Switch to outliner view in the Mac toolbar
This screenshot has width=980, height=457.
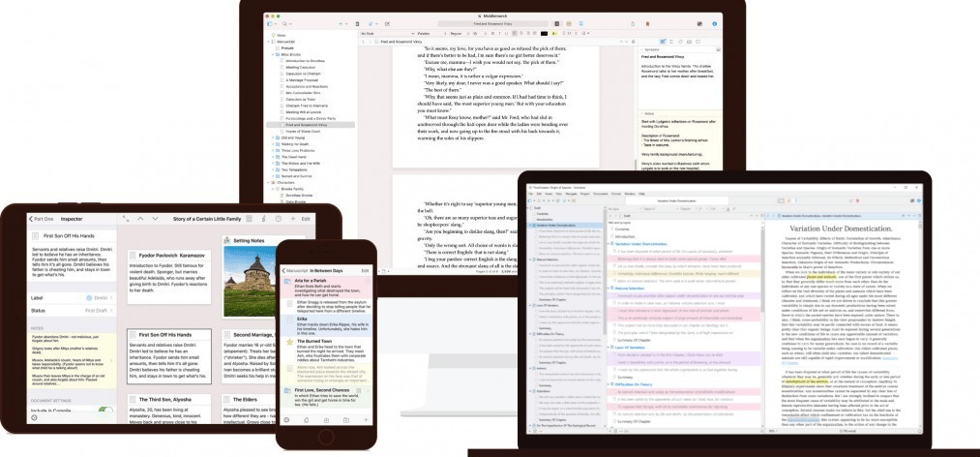(580, 24)
